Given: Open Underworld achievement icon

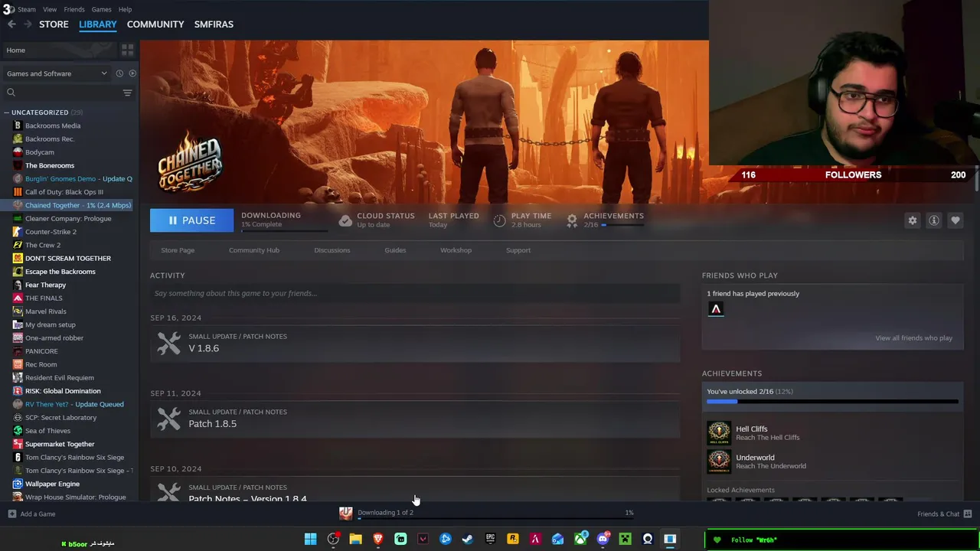Looking at the screenshot, I should pos(719,461).
